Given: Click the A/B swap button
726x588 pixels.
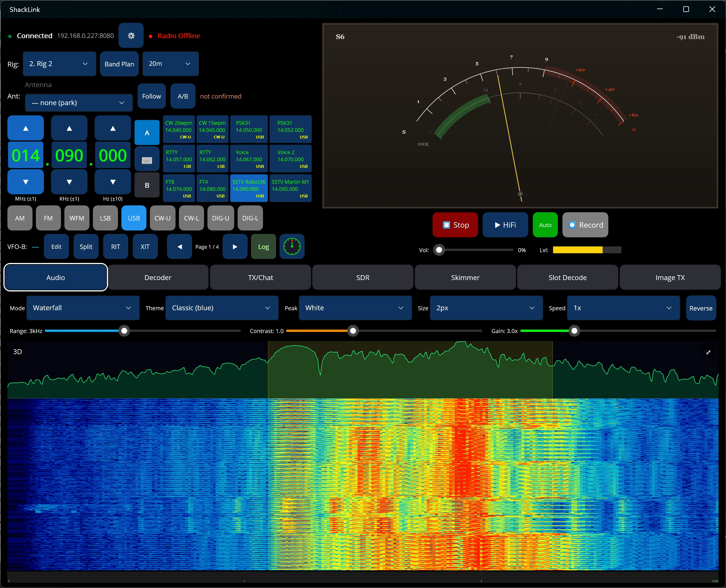Looking at the screenshot, I should point(183,96).
